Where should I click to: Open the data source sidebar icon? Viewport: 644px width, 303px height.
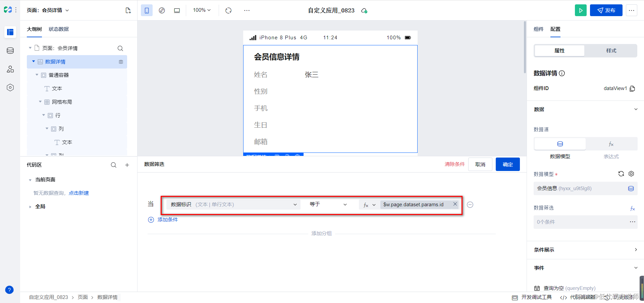coord(10,50)
